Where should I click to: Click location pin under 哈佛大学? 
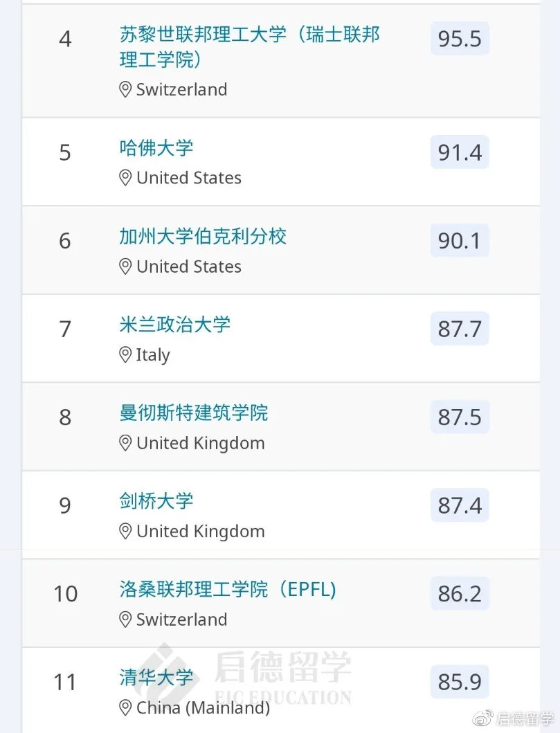coord(125,178)
